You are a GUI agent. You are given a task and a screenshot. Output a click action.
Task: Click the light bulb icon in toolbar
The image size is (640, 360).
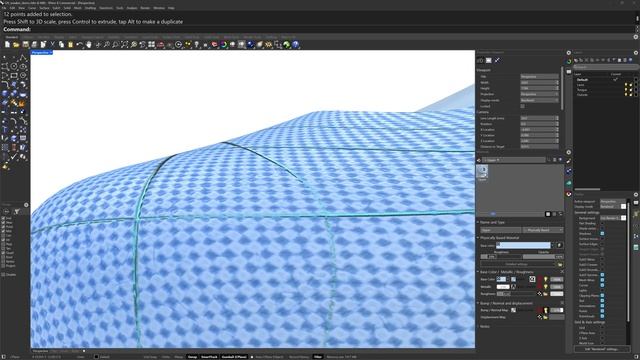(196, 44)
